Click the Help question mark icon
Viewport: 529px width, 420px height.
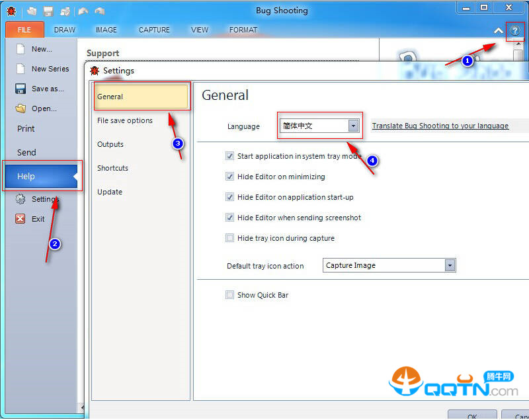(x=515, y=30)
